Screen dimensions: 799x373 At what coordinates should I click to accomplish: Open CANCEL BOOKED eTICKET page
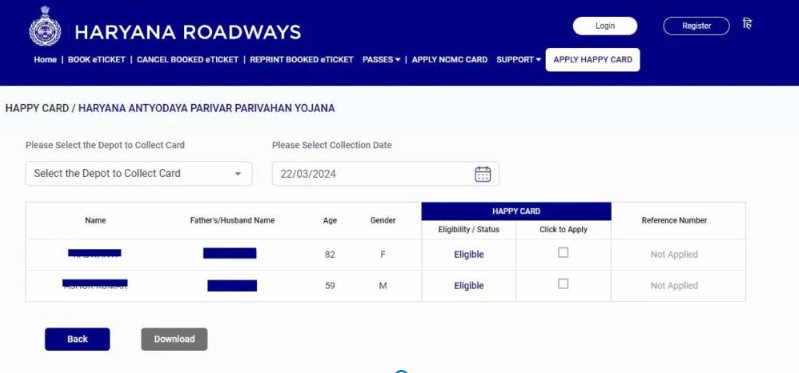pyautogui.click(x=188, y=60)
